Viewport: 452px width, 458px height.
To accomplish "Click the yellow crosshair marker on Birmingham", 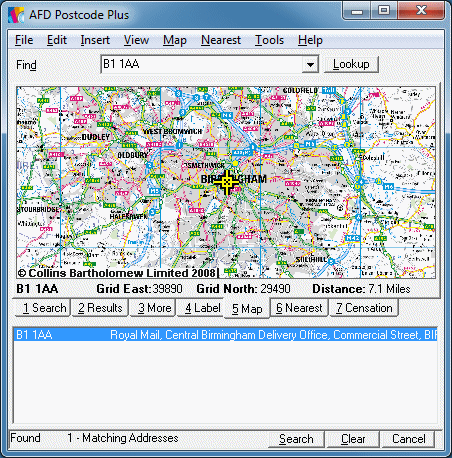I will (x=227, y=182).
